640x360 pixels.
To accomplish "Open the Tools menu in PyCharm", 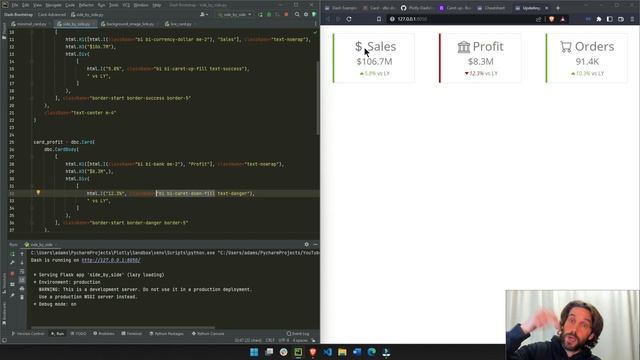I will [x=113, y=5].
